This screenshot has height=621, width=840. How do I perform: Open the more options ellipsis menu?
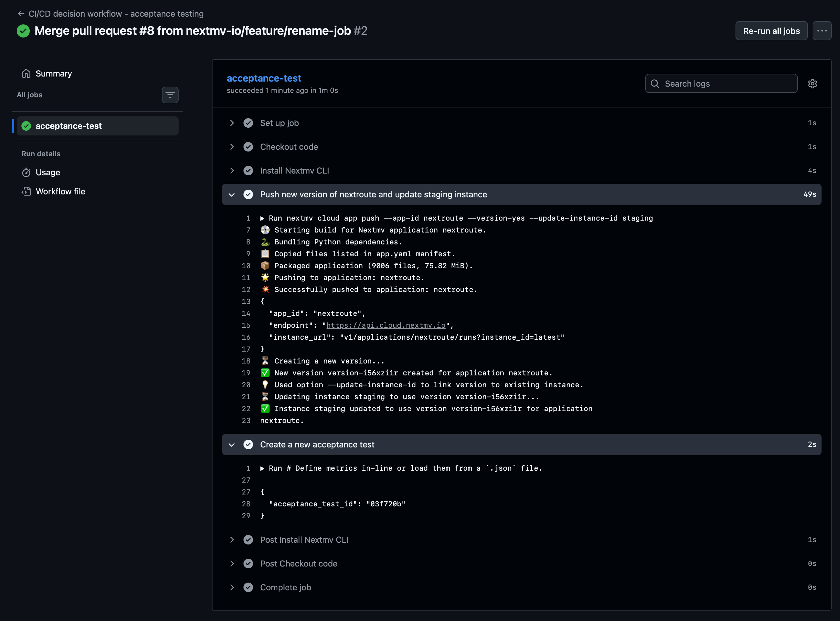click(822, 31)
